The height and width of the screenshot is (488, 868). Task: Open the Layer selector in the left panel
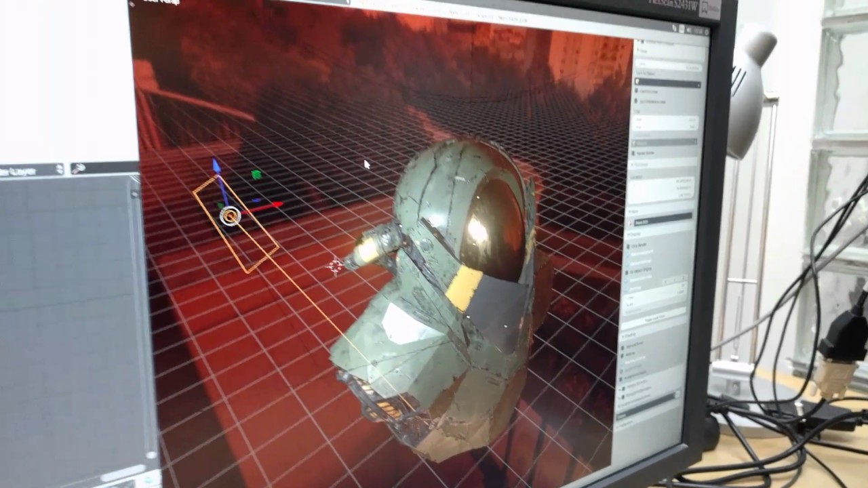pyautogui.click(x=31, y=171)
